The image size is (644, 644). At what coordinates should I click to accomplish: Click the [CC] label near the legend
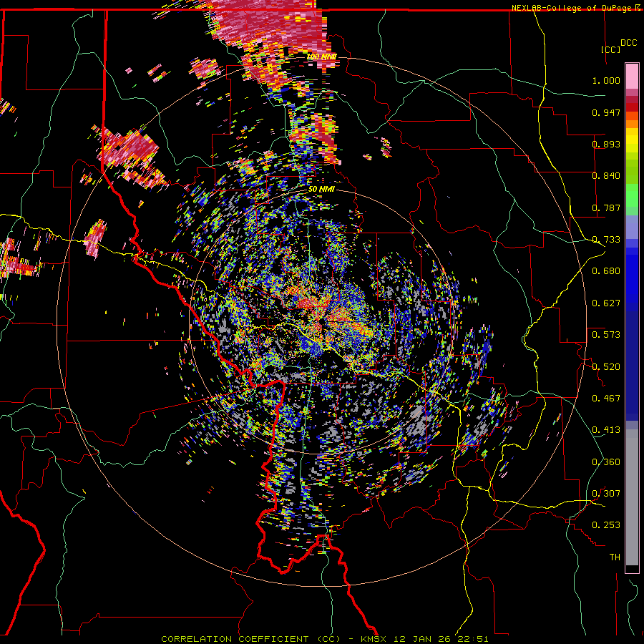(611, 49)
